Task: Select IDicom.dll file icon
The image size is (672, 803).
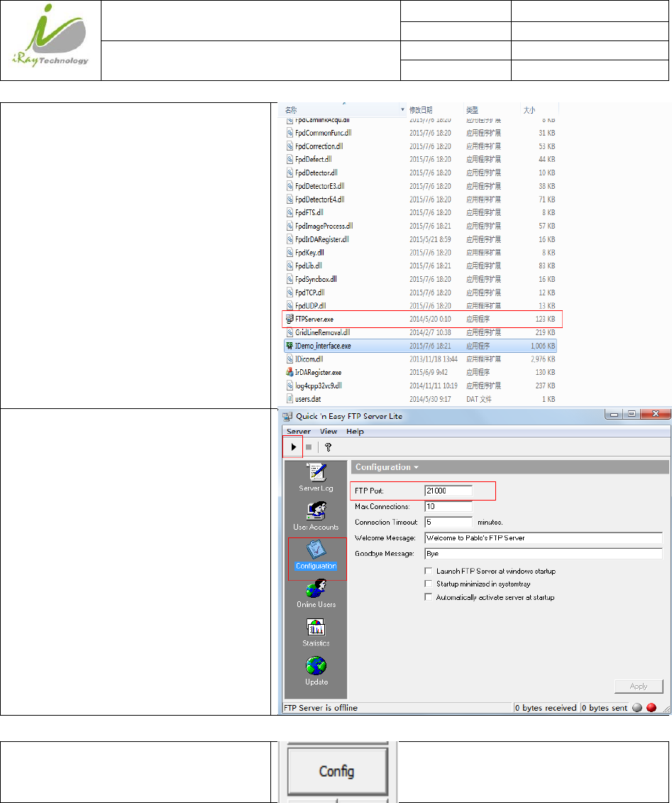Action: (x=290, y=359)
